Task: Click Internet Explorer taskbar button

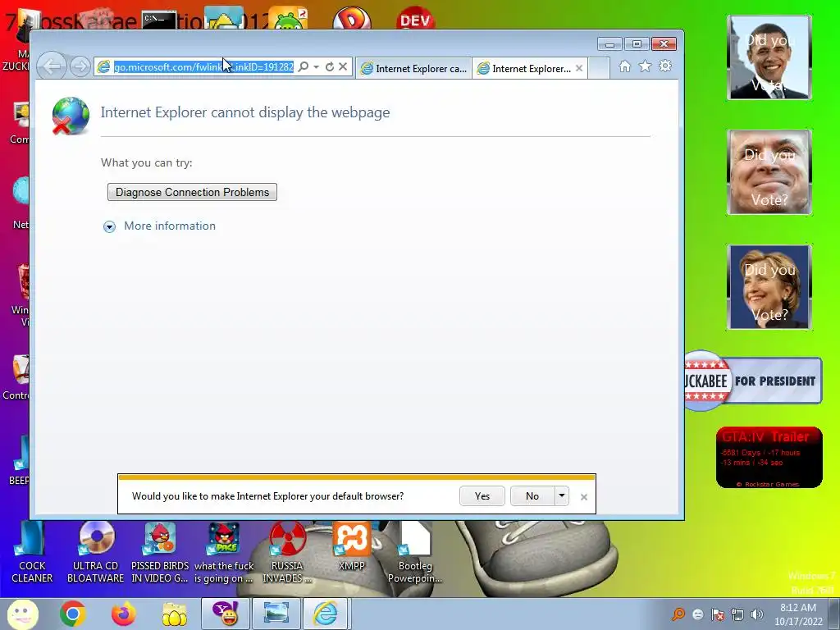Action: 326,614
